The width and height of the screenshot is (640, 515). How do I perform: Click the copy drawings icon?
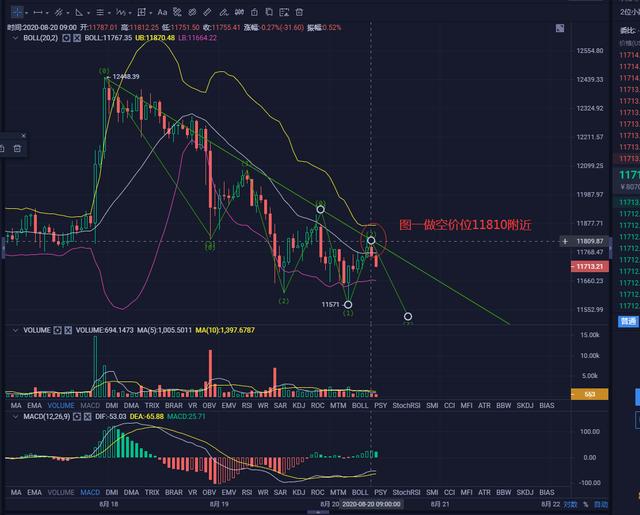[x=269, y=12]
